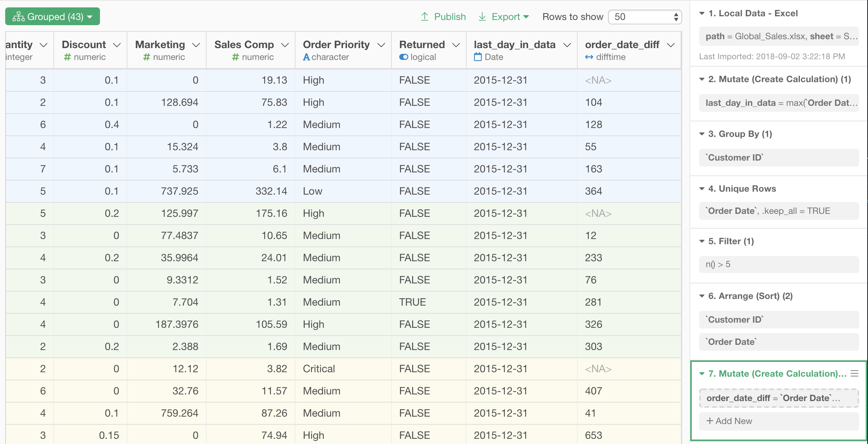This screenshot has width=868, height=444.
Task: Select the Discount column header
Action: point(90,50)
